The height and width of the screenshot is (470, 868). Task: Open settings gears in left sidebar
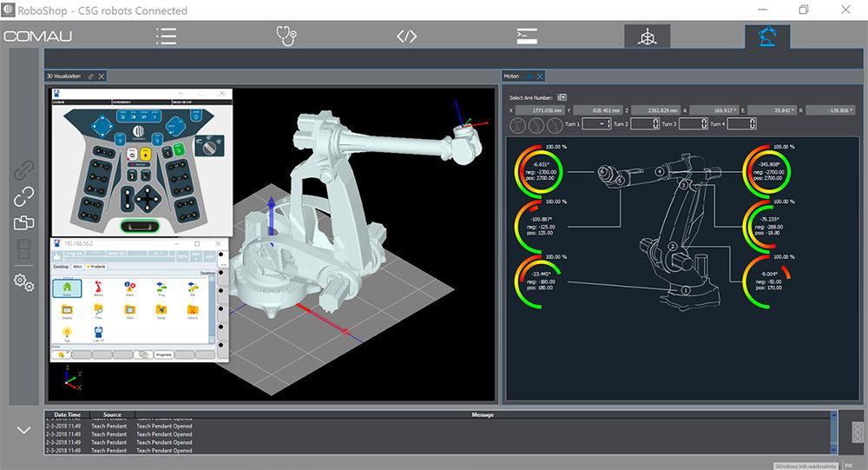point(23,282)
